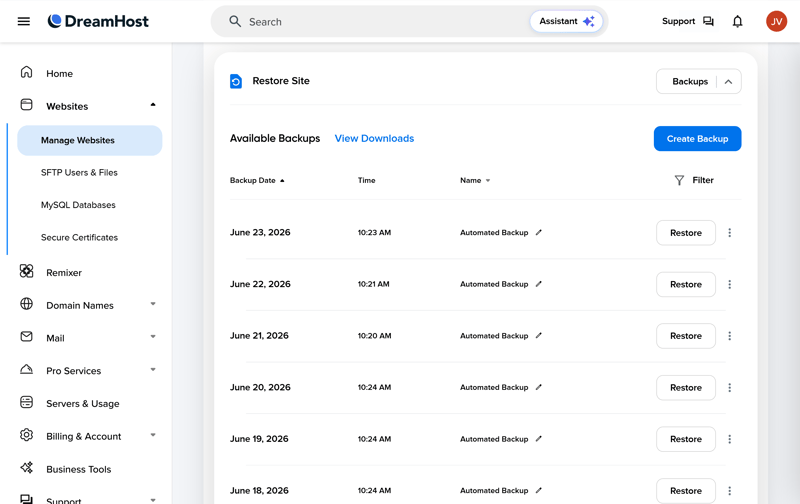
Task: Click the 10:23 AM time cell
Action: [x=374, y=233]
